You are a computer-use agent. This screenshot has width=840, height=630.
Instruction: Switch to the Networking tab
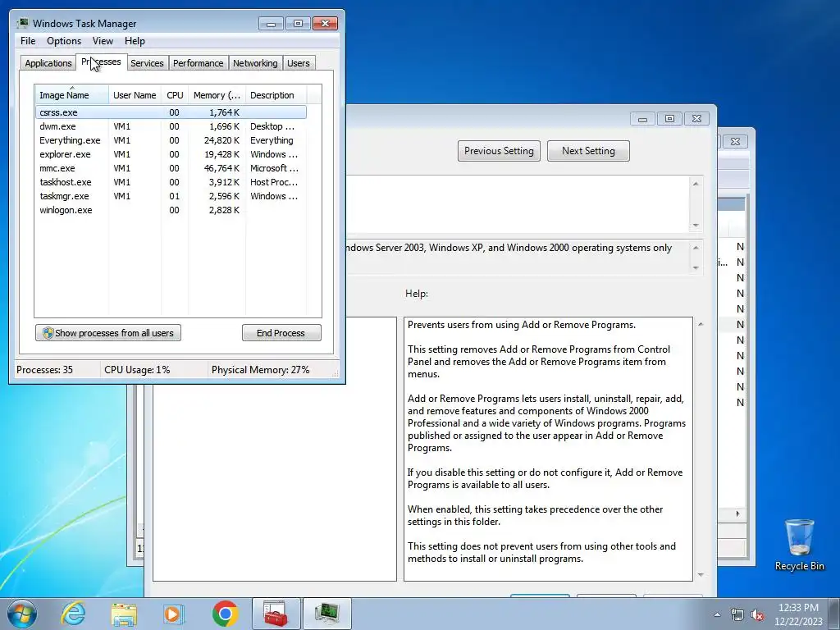[x=255, y=63]
